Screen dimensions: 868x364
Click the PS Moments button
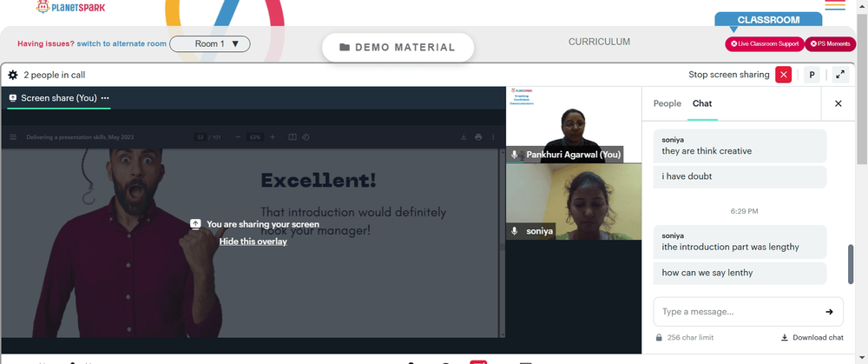pyautogui.click(x=831, y=43)
